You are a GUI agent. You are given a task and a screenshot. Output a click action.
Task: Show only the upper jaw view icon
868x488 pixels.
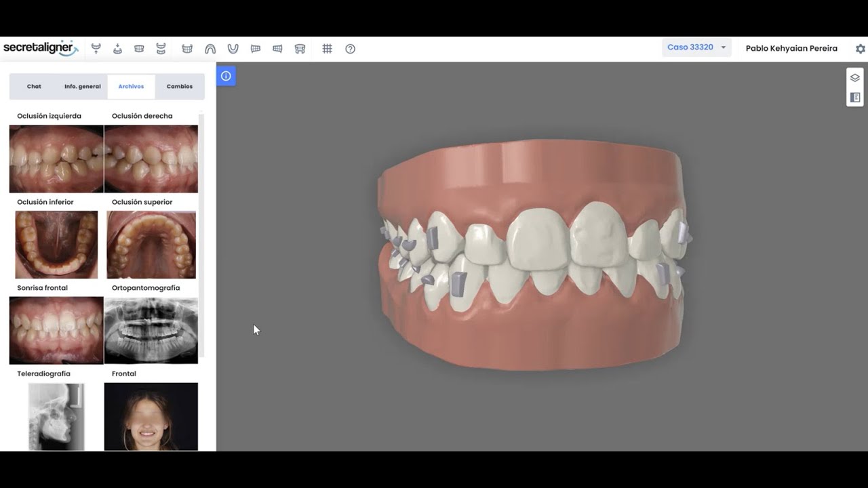(x=96, y=48)
